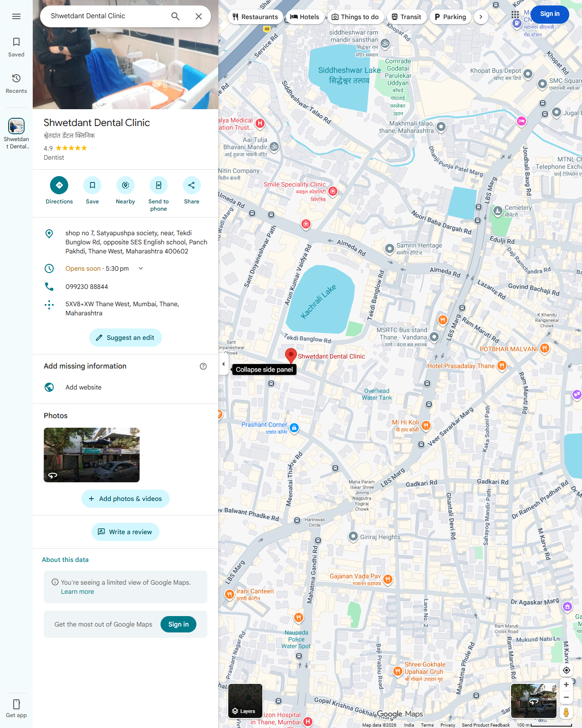Share this place
Screen dimensions: 582x728
click(x=191, y=190)
